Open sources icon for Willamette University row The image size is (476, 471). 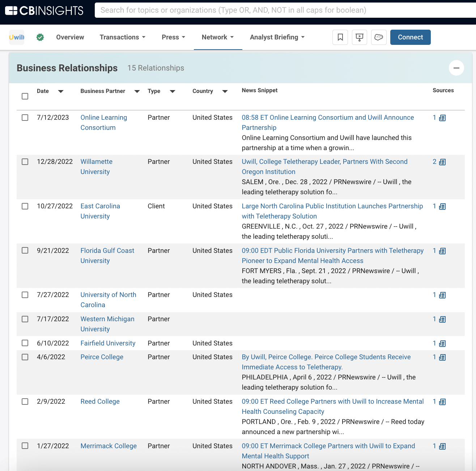point(442,162)
